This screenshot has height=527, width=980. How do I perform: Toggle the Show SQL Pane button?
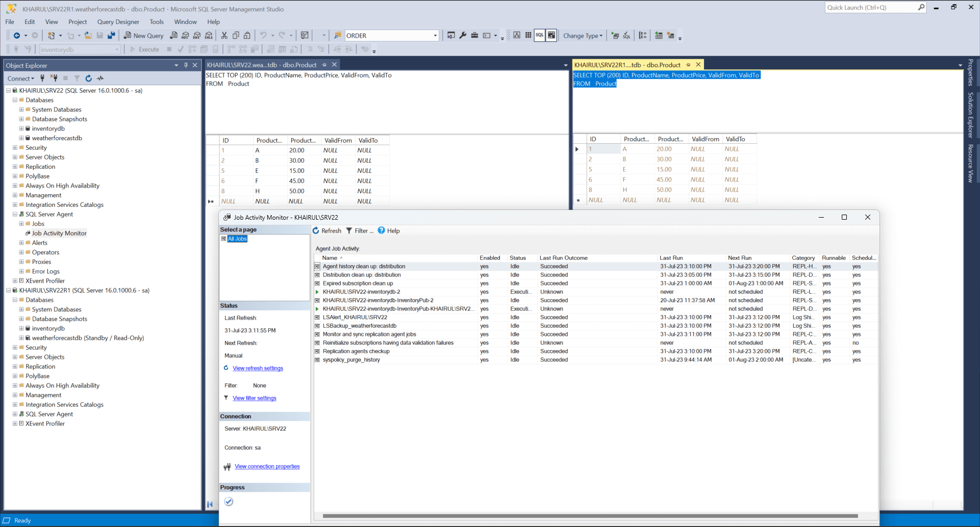540,35
